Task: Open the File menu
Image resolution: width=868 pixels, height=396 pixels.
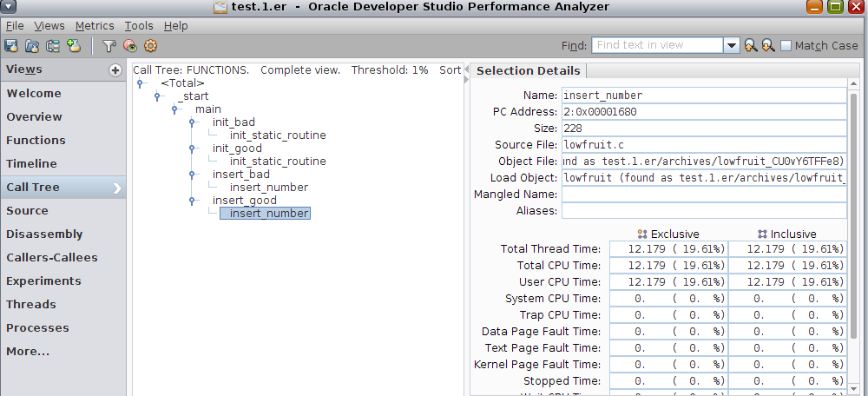Action: (15, 26)
